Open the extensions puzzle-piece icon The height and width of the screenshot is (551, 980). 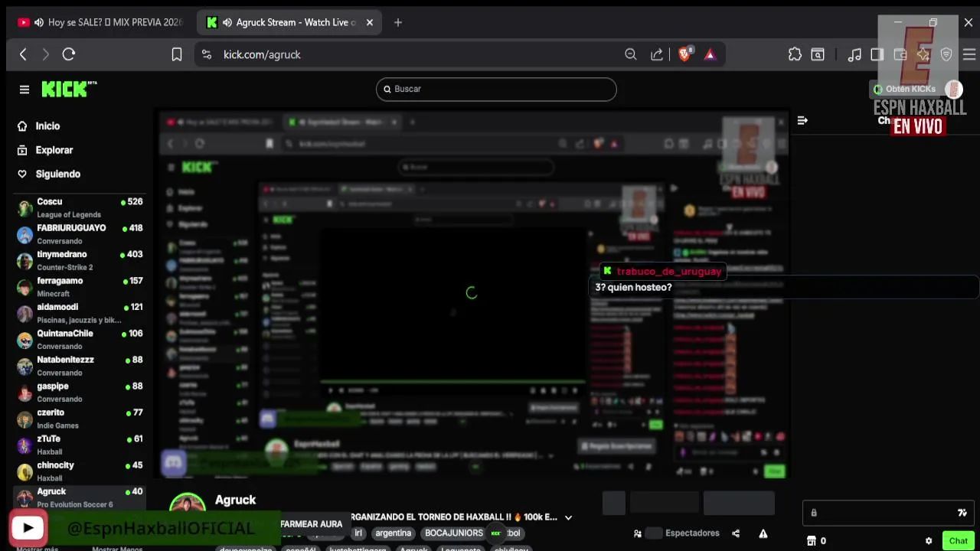795,54
